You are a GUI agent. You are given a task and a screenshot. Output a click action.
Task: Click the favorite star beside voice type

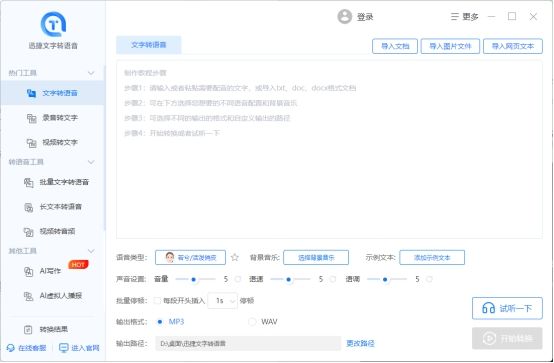235,257
